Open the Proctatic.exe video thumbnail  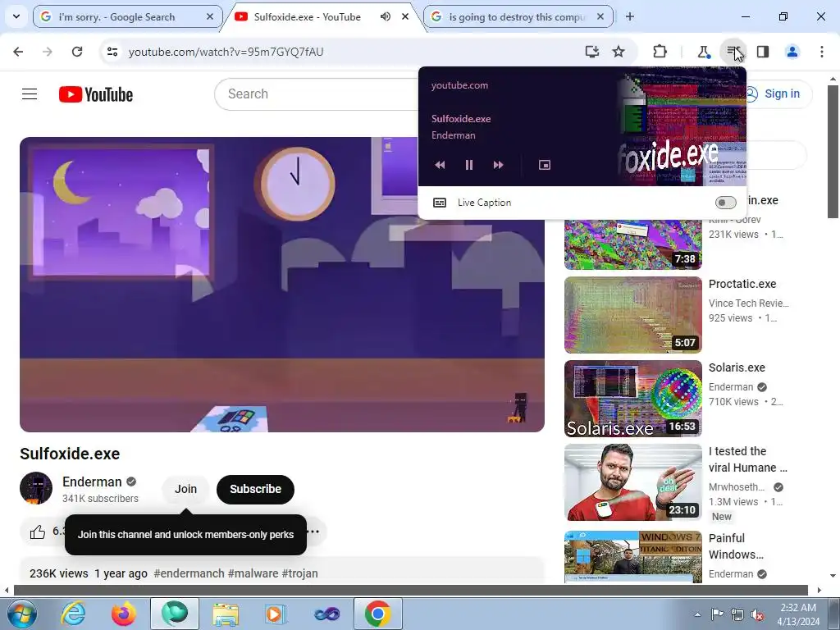click(632, 315)
